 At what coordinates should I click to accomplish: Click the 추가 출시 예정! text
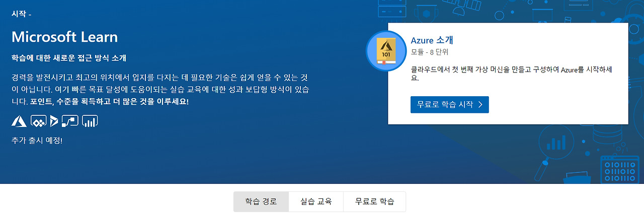tap(37, 140)
